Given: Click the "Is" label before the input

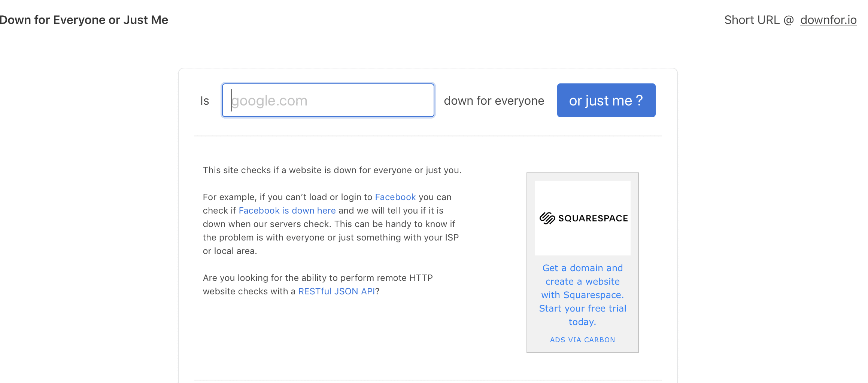Looking at the screenshot, I should (x=204, y=101).
